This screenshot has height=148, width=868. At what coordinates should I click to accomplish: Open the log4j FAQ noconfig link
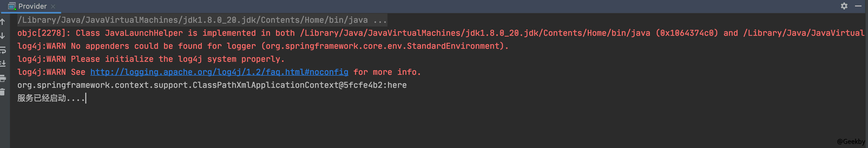[x=219, y=72]
